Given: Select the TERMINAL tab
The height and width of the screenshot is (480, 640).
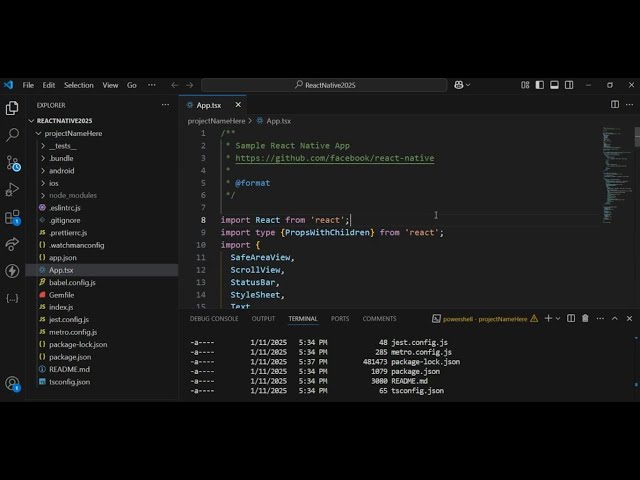Looking at the screenshot, I should [x=303, y=318].
